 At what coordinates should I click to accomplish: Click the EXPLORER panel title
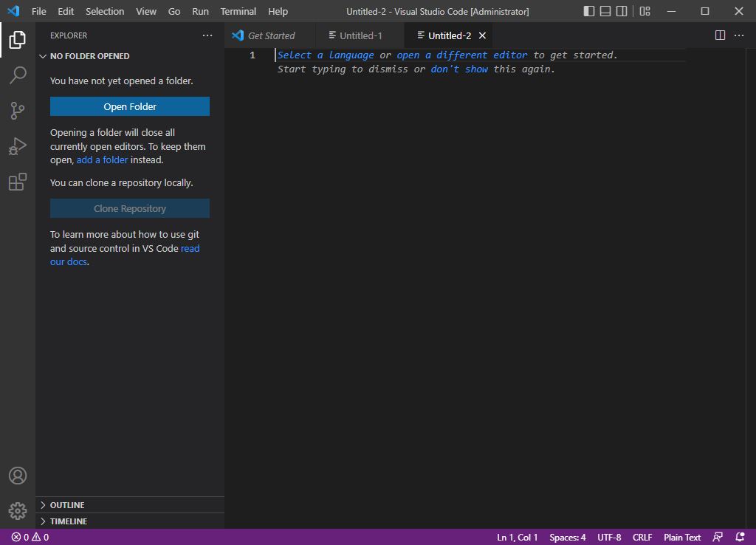69,35
